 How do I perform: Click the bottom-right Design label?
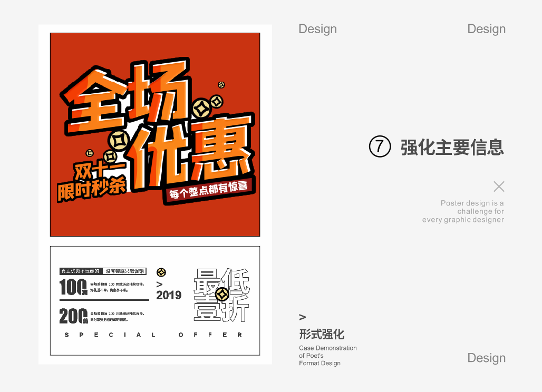tap(486, 358)
